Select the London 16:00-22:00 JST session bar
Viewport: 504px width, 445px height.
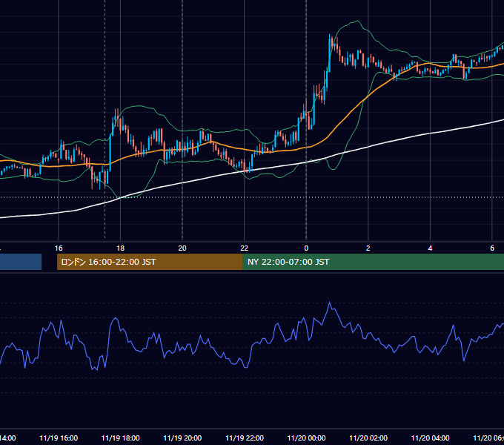coord(150,262)
